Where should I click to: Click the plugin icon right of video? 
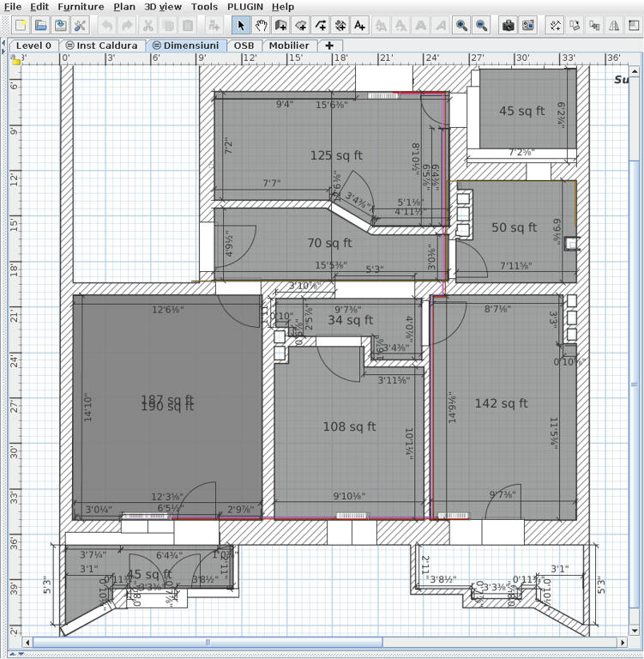(x=555, y=26)
